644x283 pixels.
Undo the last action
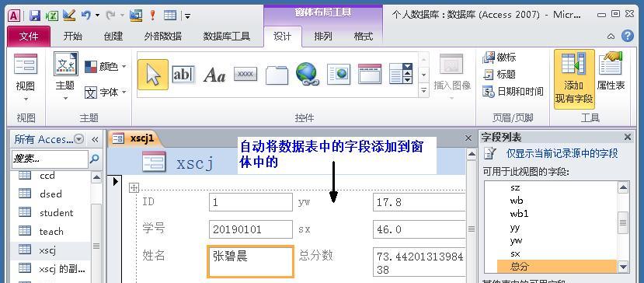[x=85, y=16]
